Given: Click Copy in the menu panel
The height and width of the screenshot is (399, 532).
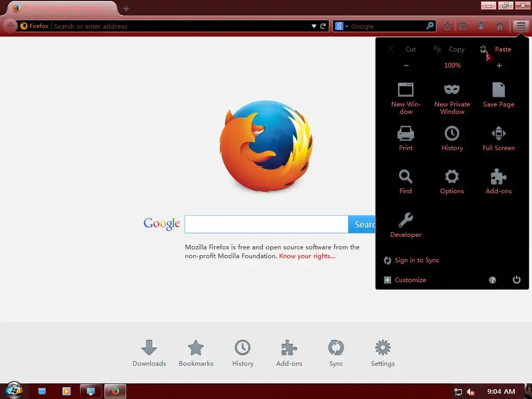Looking at the screenshot, I should point(449,49).
